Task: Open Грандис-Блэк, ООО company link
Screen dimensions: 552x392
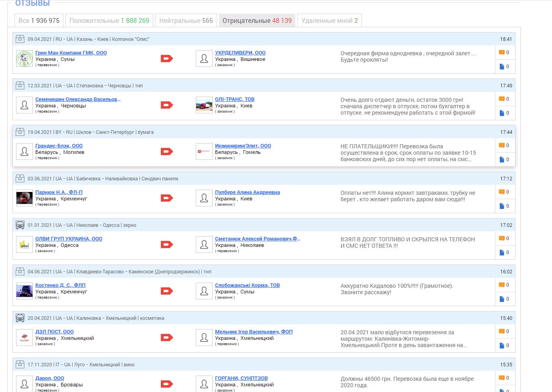Action: click(59, 146)
